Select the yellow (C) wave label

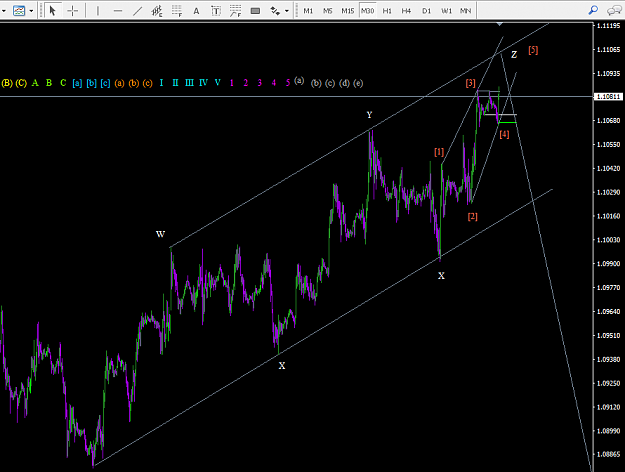21,83
